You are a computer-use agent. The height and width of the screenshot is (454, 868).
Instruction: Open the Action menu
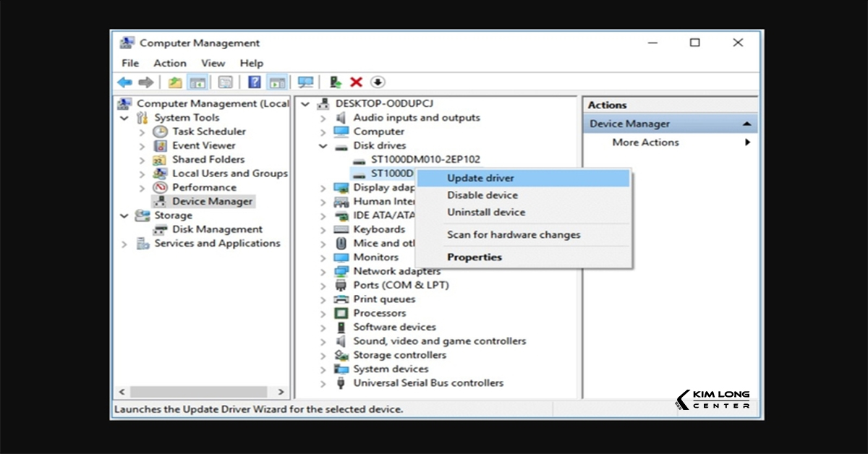tap(169, 63)
